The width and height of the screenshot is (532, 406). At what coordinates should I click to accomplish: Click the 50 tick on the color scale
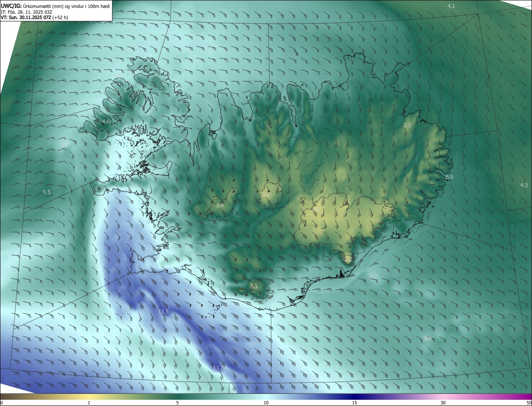coord(529,403)
